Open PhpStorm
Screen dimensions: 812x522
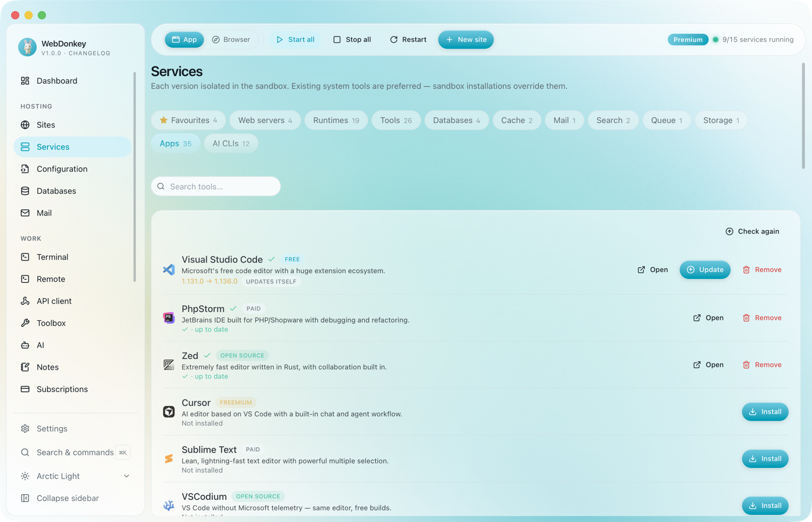coord(708,318)
